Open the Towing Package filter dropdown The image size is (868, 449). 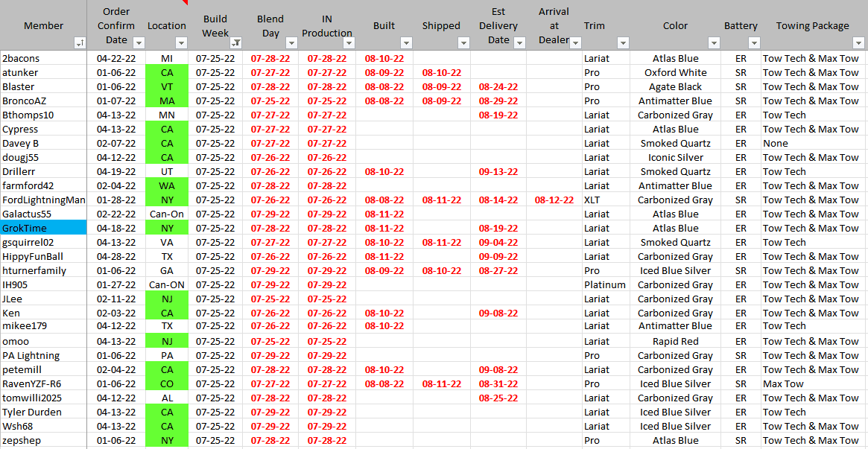point(858,43)
